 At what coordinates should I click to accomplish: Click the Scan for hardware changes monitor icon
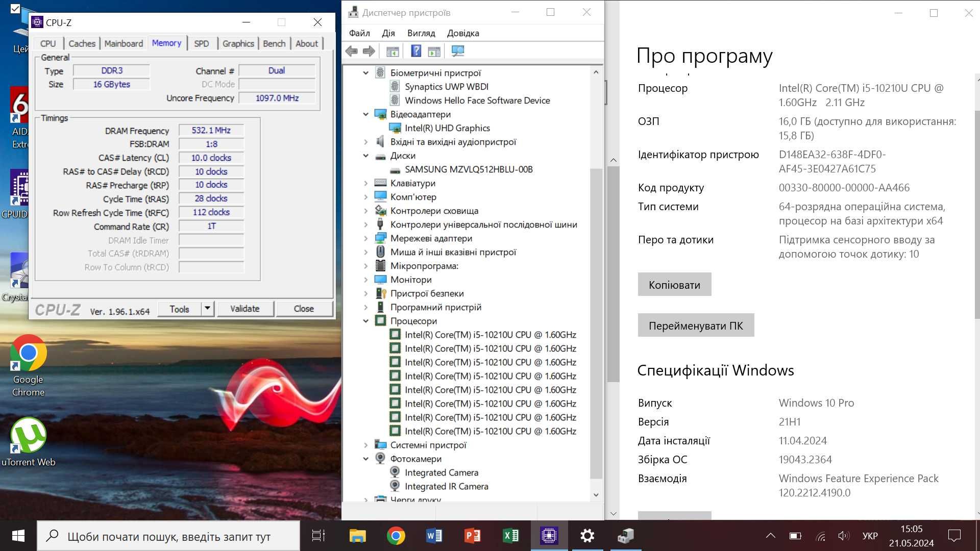click(458, 51)
